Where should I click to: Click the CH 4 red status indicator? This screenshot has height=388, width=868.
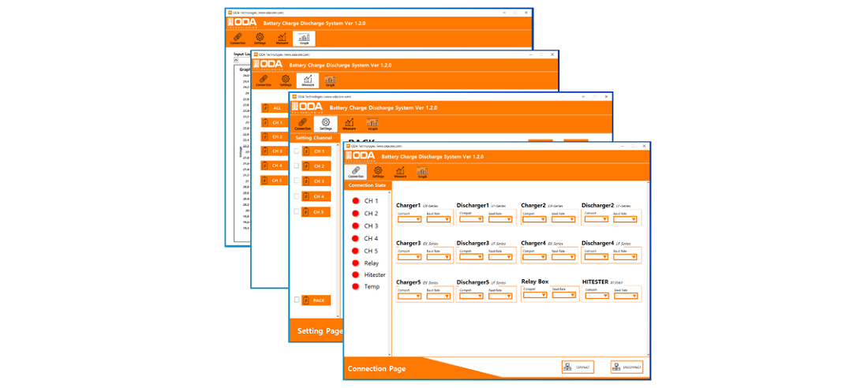[x=356, y=238]
